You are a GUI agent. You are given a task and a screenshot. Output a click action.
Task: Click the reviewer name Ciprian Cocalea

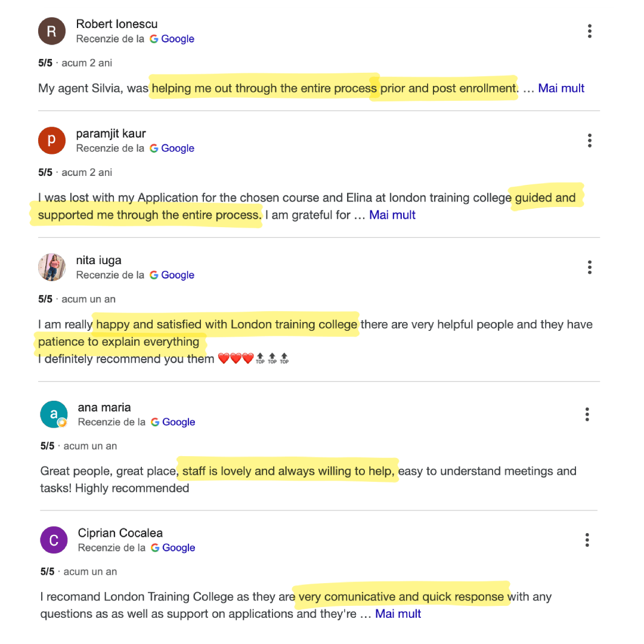tap(120, 533)
